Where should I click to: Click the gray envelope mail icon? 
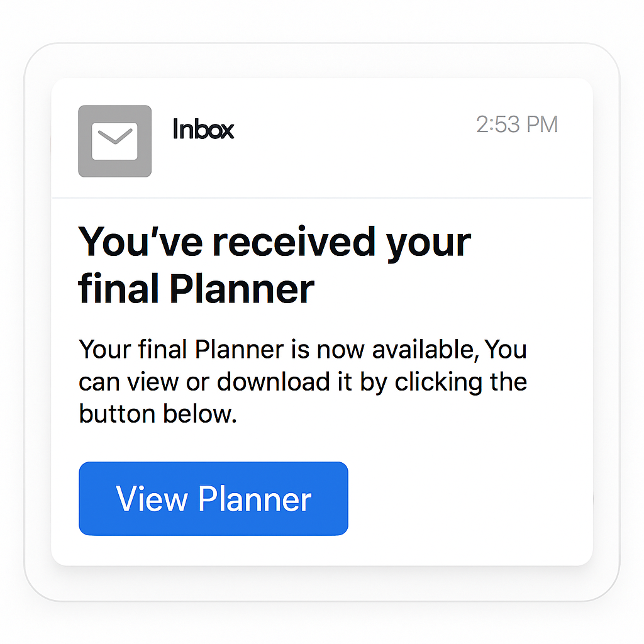(x=114, y=141)
